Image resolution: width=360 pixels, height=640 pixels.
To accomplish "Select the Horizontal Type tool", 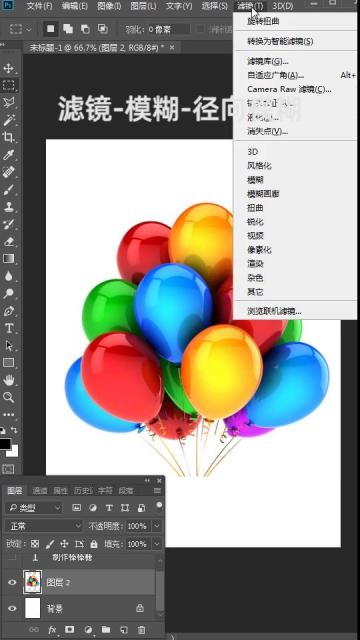I will click(x=9, y=328).
